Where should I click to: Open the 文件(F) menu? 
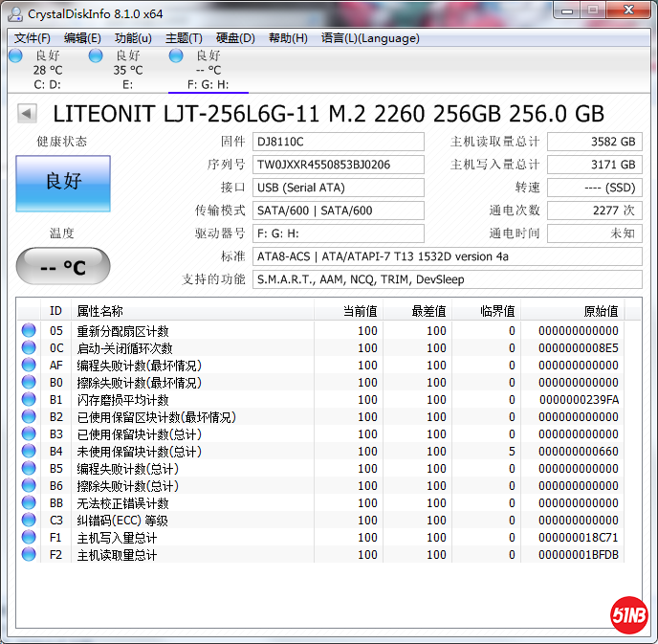[33, 38]
